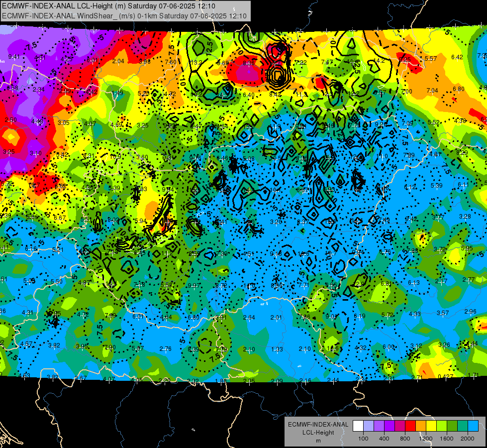Viewport: 487px width, 448px height.
Task: Click the shear value 1.71
Action: click(x=473, y=375)
